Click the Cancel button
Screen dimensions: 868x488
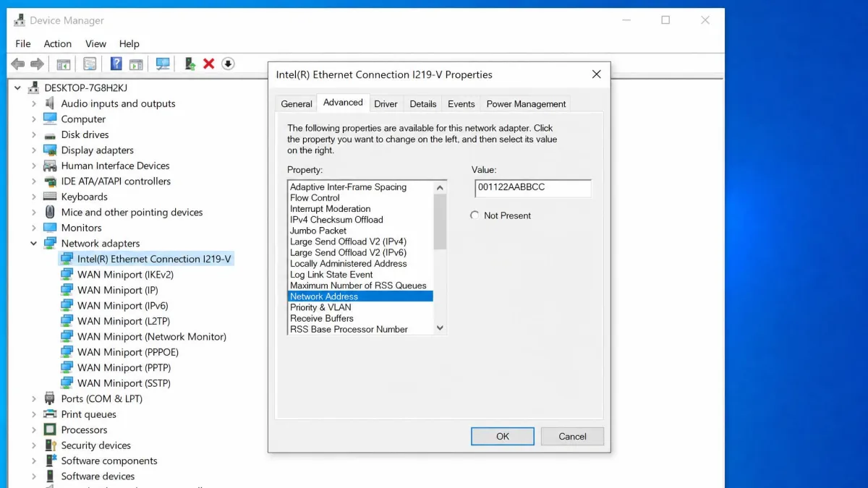point(573,436)
